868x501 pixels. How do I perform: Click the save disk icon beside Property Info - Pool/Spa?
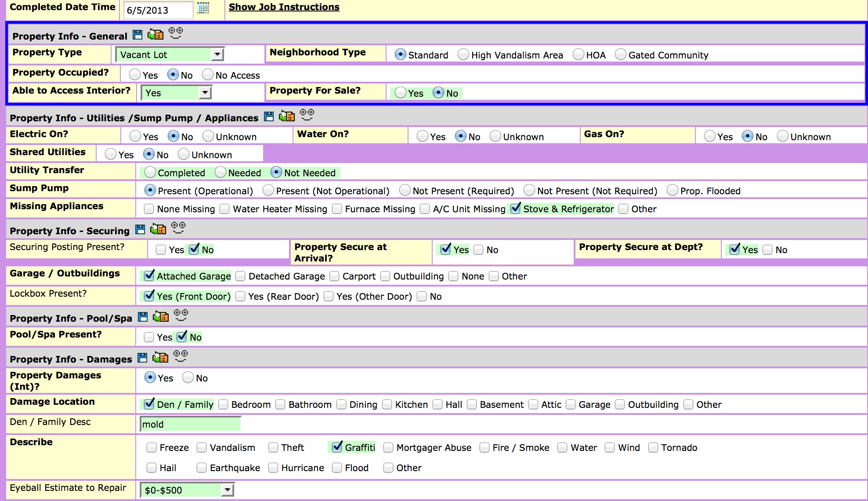point(143,316)
